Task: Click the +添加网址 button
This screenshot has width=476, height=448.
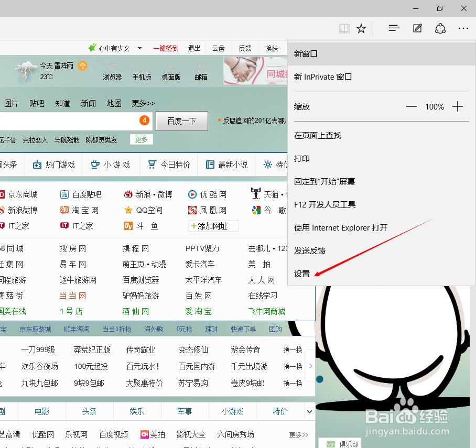Action: [x=213, y=226]
